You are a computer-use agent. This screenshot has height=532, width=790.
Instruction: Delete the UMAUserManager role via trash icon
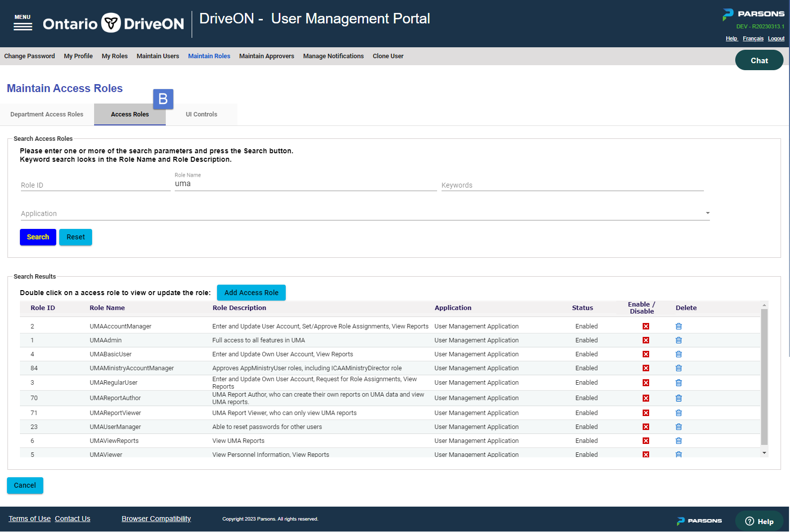pyautogui.click(x=678, y=427)
